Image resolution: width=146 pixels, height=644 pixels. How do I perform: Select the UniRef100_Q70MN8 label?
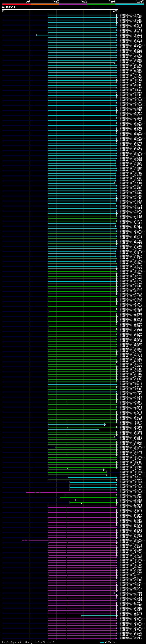(x=131, y=593)
